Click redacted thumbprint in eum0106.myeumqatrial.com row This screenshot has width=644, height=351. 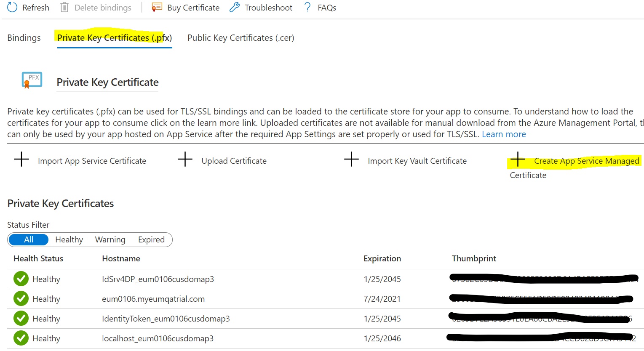pyautogui.click(x=542, y=299)
